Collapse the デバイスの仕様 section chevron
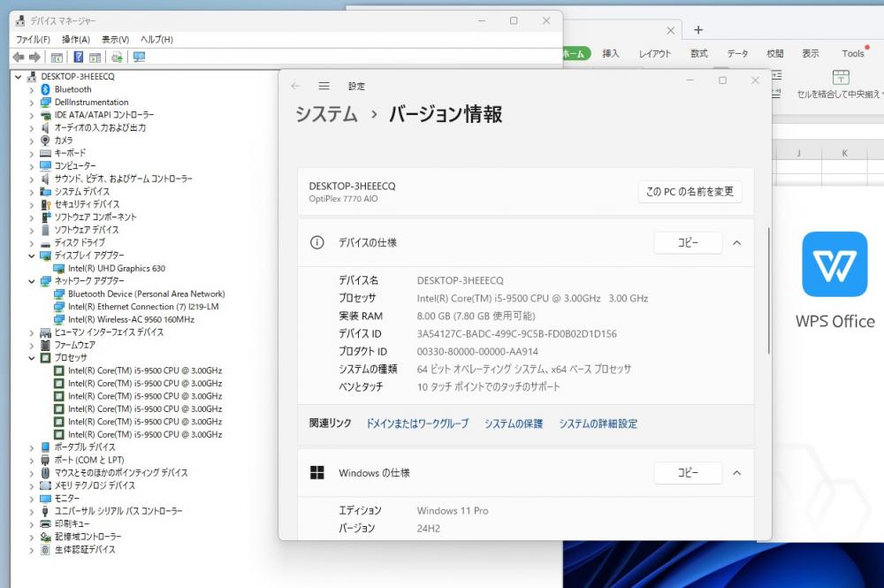The width and height of the screenshot is (884, 588). pyautogui.click(x=737, y=243)
